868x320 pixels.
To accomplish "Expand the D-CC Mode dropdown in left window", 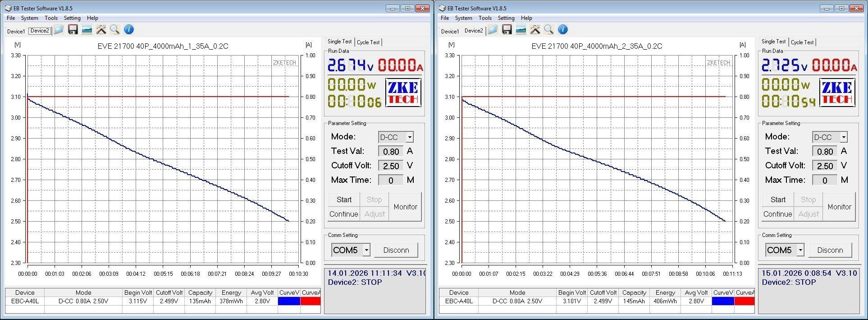I will point(409,137).
